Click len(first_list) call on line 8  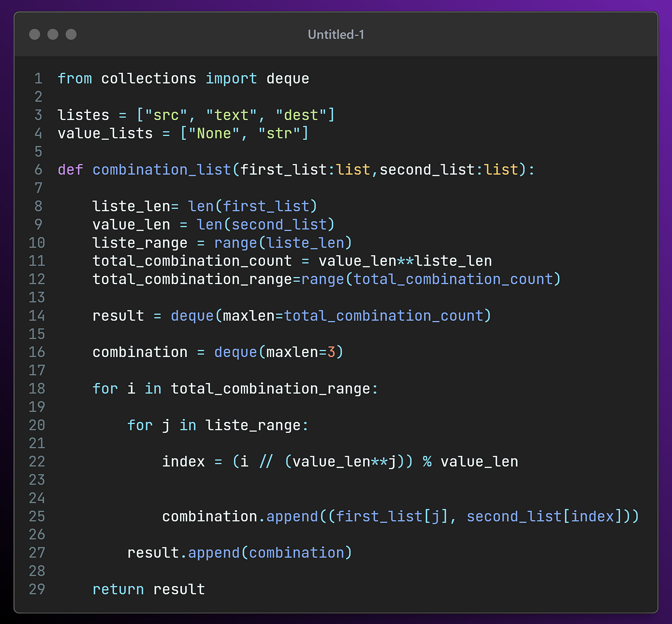coord(253,206)
